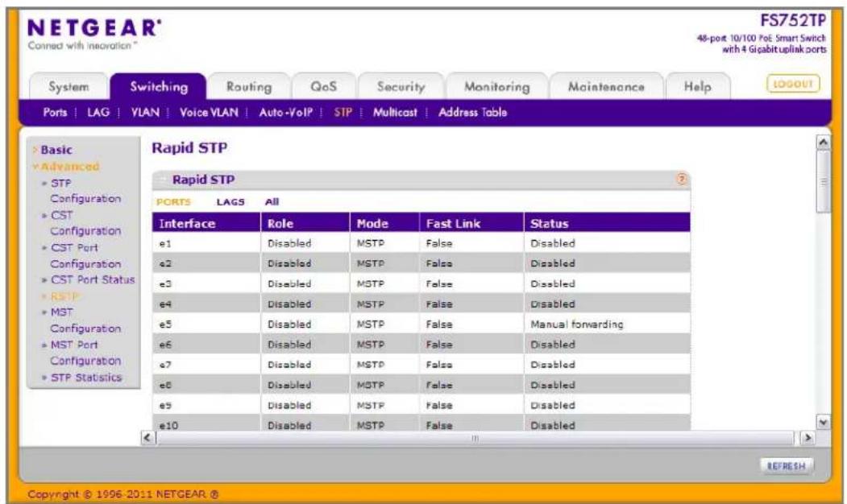Open MST Configuration in sidebar
Viewport: 847px width, 504px height.
[x=85, y=320]
